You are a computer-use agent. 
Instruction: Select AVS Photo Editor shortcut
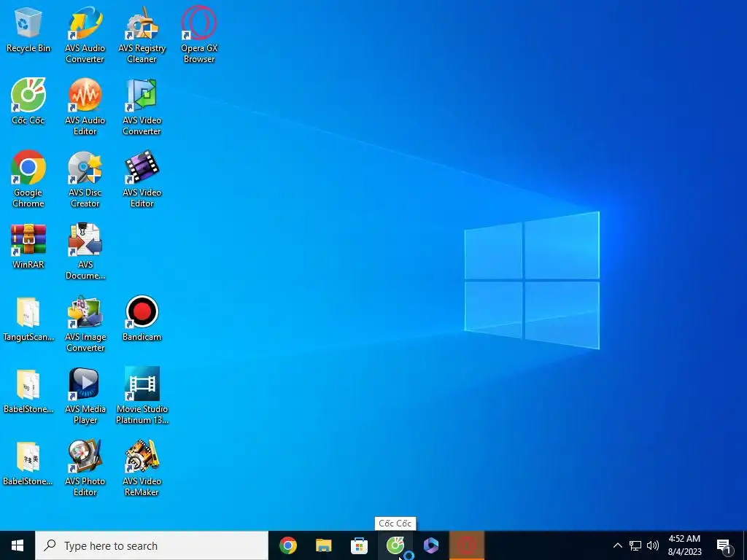pyautogui.click(x=85, y=468)
